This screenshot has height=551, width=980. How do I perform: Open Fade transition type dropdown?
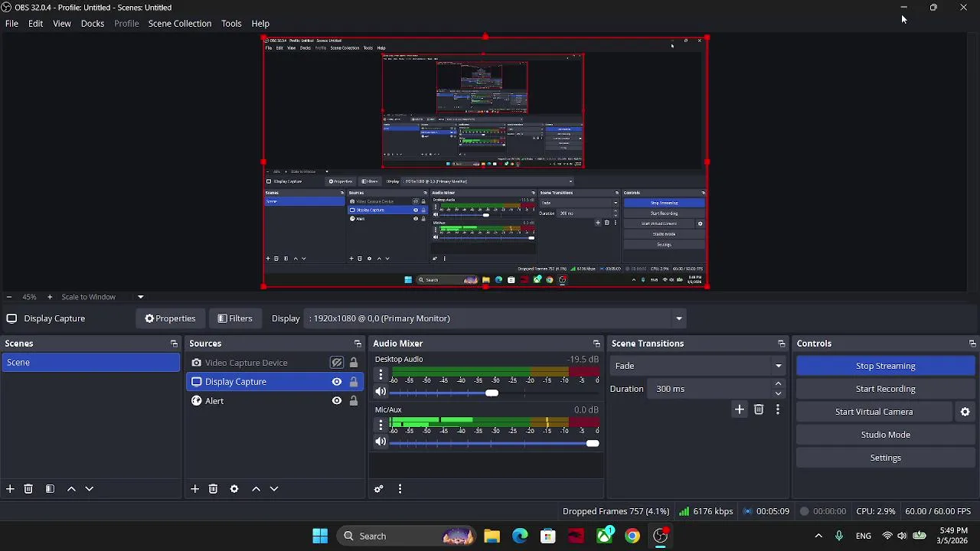(698, 366)
